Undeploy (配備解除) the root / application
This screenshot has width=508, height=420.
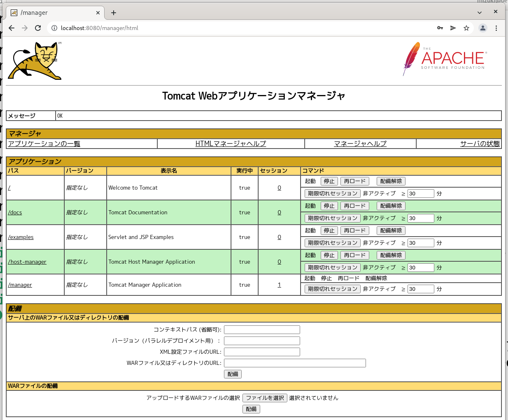point(391,181)
